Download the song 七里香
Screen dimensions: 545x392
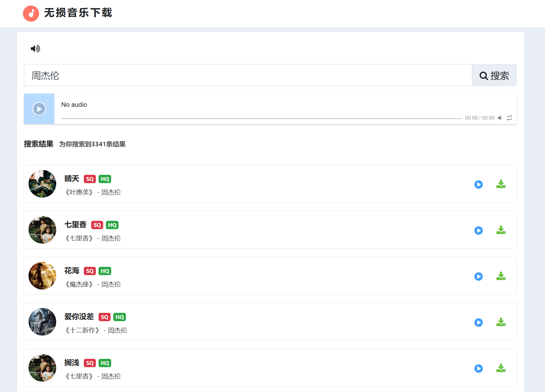(x=501, y=230)
